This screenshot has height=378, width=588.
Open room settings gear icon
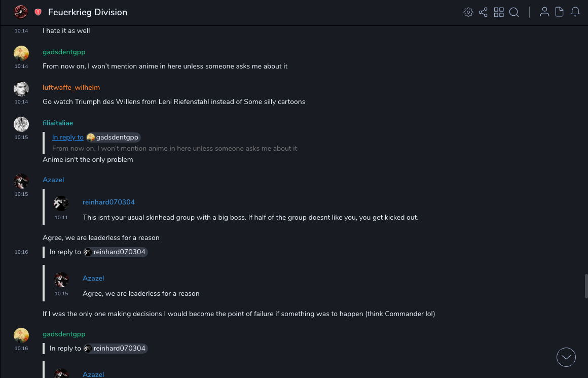click(x=468, y=12)
